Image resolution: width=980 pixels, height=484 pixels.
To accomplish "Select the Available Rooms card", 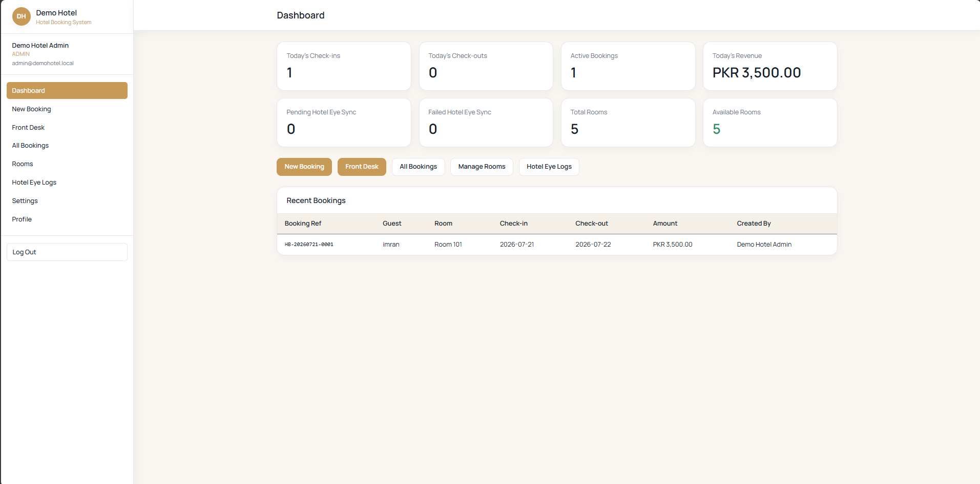I will point(770,123).
